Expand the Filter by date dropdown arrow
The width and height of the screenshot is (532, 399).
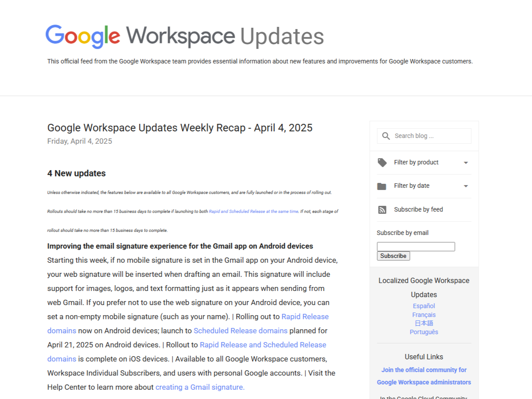click(x=466, y=186)
